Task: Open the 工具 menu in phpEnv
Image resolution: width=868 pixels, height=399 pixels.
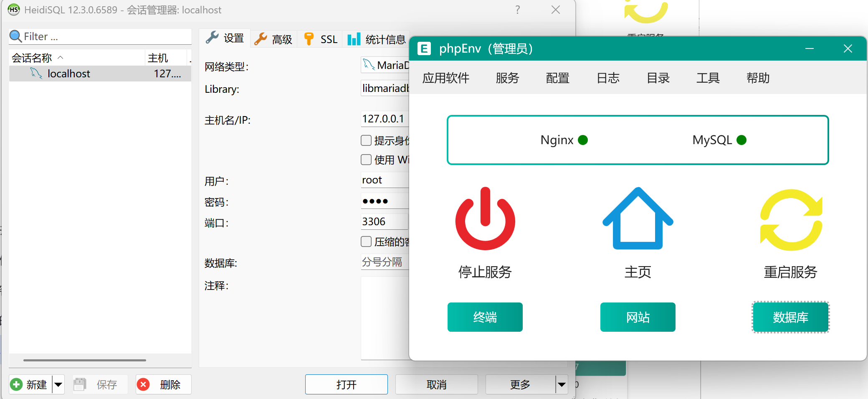Action: click(x=708, y=78)
